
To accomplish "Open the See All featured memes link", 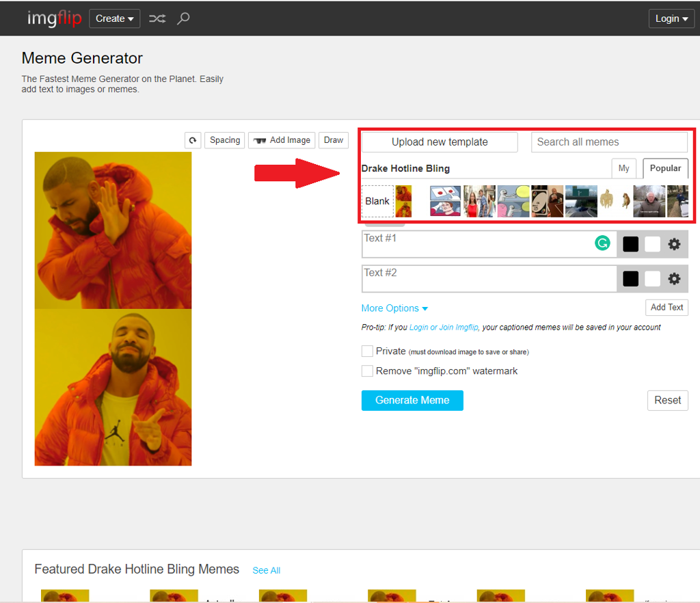I will click(x=267, y=570).
